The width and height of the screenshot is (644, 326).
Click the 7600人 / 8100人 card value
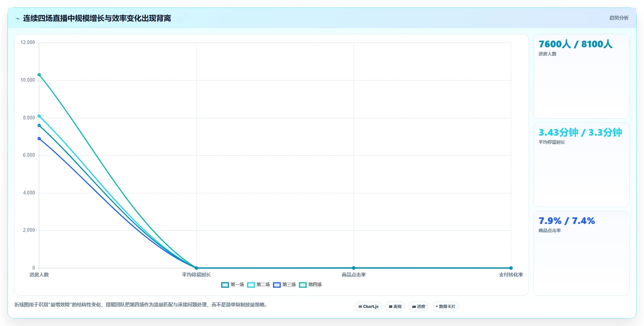coord(576,44)
